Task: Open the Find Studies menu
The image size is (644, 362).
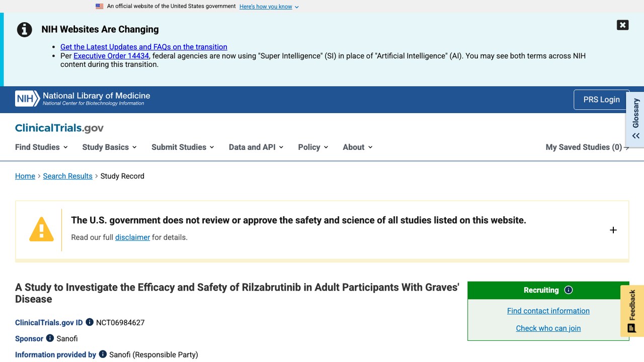Action: tap(41, 147)
